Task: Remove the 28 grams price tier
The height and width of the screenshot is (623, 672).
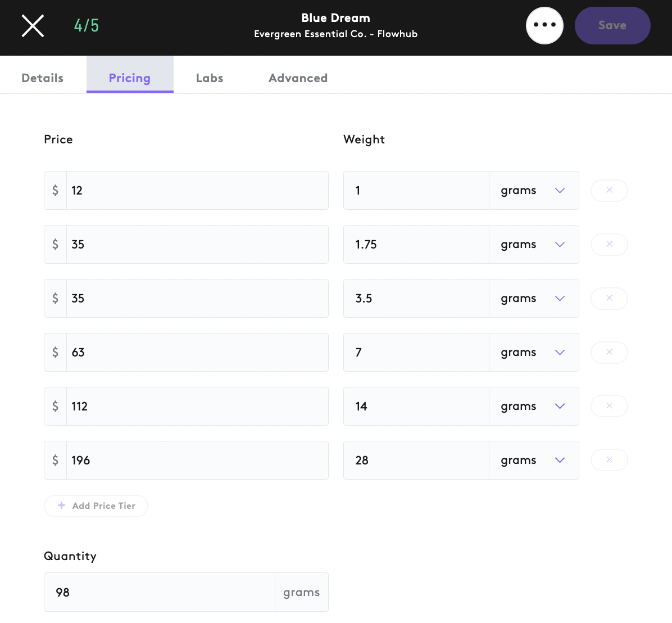Action: click(x=609, y=460)
